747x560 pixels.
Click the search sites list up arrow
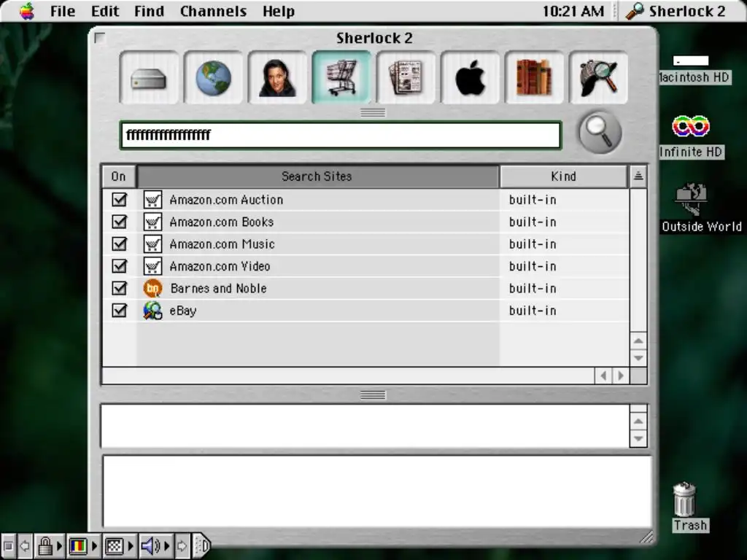[x=638, y=341]
